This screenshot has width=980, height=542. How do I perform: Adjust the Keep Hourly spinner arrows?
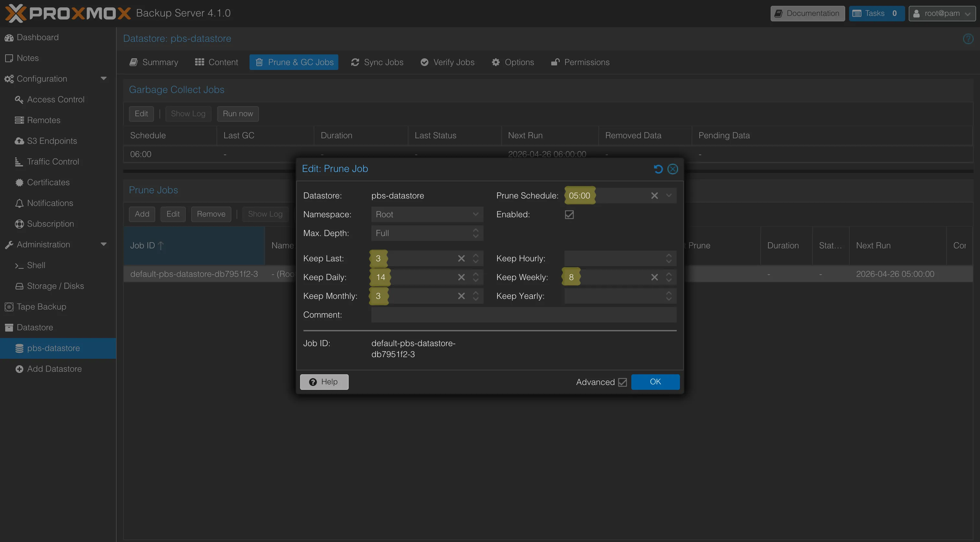coord(669,258)
